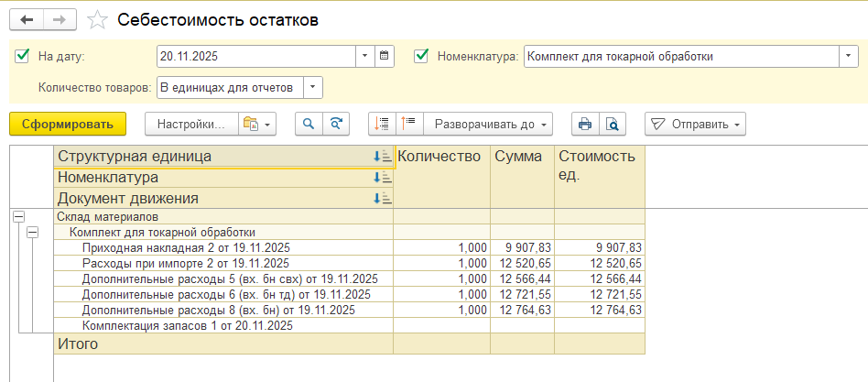Click the Сформировать button
Viewport: 868px width, 382px height.
(68, 124)
